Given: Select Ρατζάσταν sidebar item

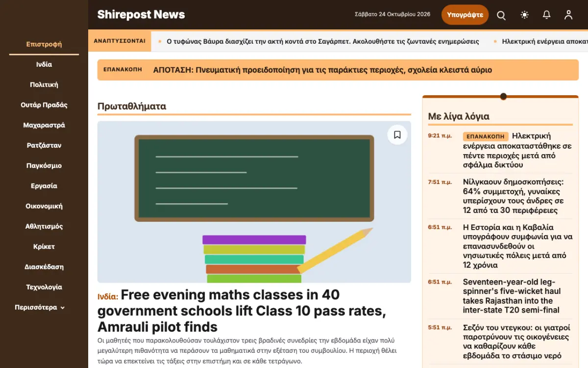Looking at the screenshot, I should [44, 146].
